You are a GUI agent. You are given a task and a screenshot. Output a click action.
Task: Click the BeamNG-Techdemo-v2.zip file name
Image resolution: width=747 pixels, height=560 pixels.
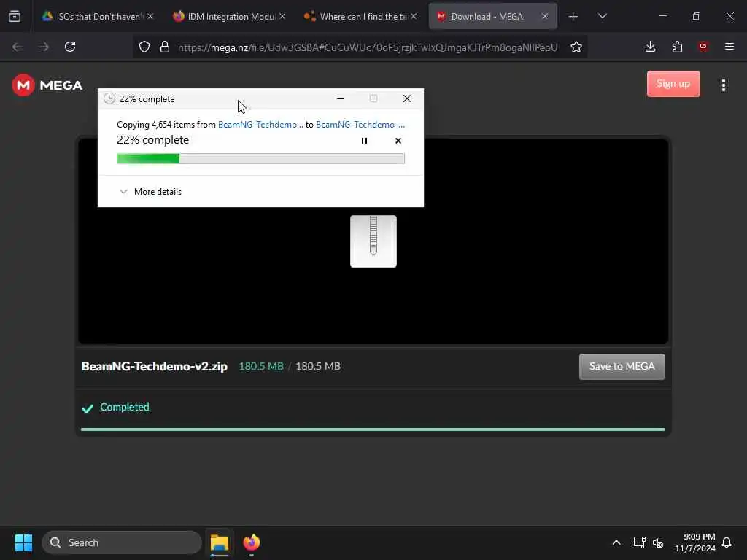(x=155, y=366)
